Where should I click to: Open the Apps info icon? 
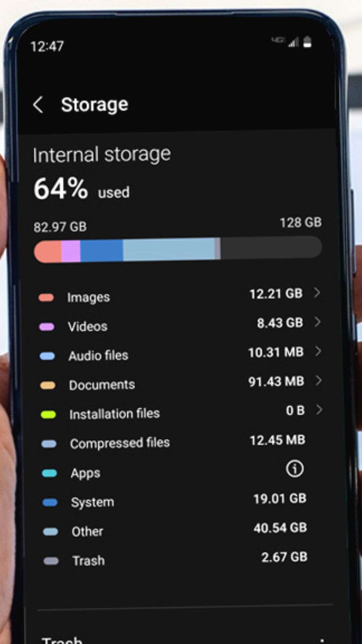[295, 469]
